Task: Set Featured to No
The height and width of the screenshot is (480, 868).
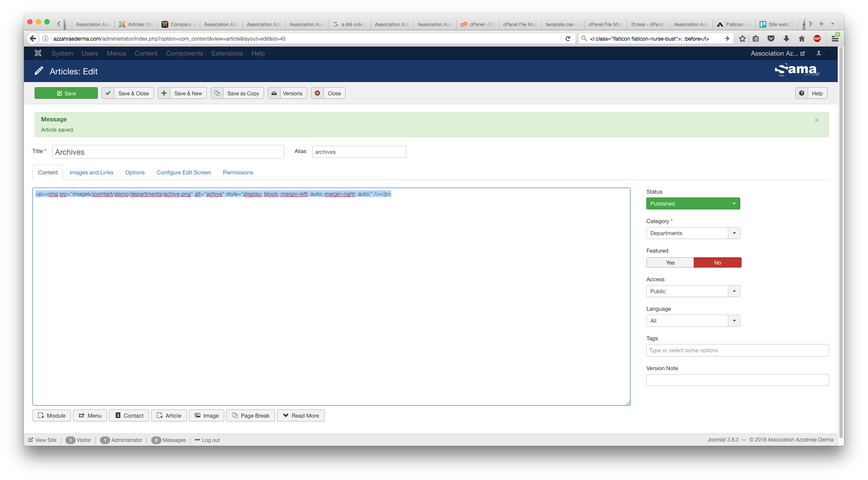Action: pos(718,262)
